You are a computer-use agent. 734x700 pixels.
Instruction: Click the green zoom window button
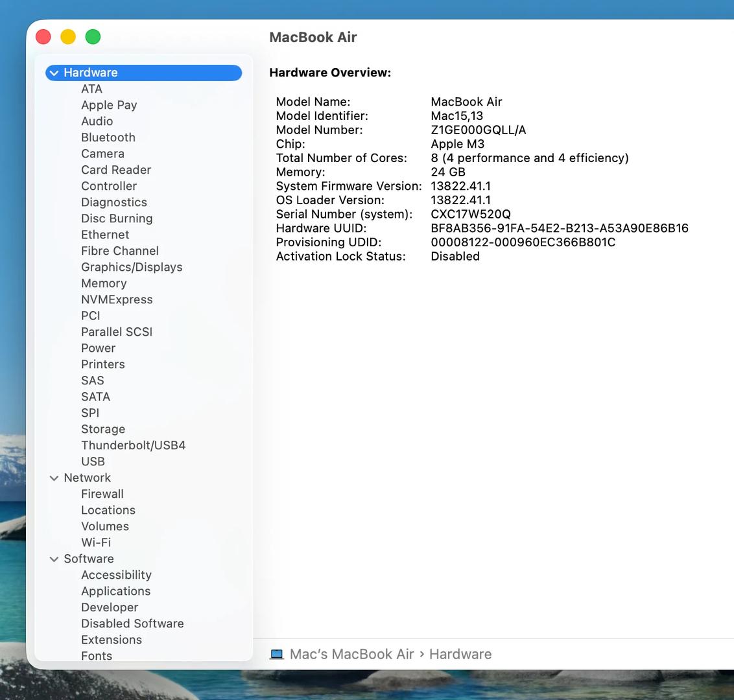93,37
